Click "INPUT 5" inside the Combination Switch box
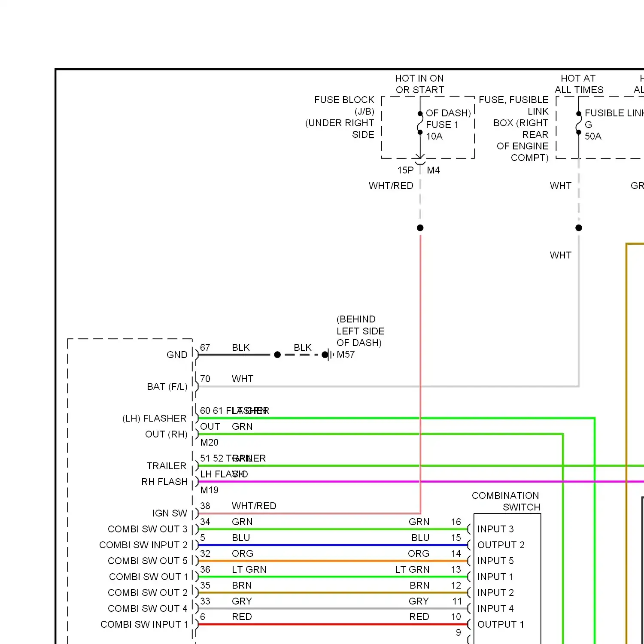Screen dimensions: 644x644 pos(495,561)
